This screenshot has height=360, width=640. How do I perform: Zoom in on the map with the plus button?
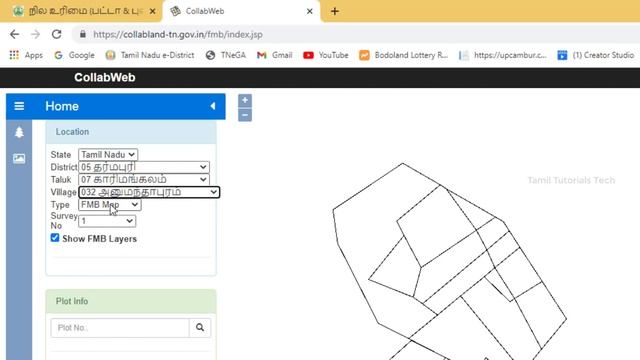click(x=245, y=100)
